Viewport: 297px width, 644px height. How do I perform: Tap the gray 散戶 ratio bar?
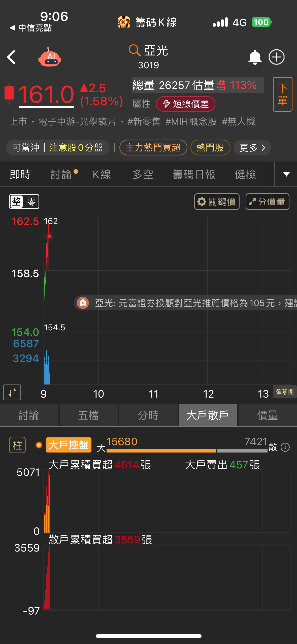(242, 450)
